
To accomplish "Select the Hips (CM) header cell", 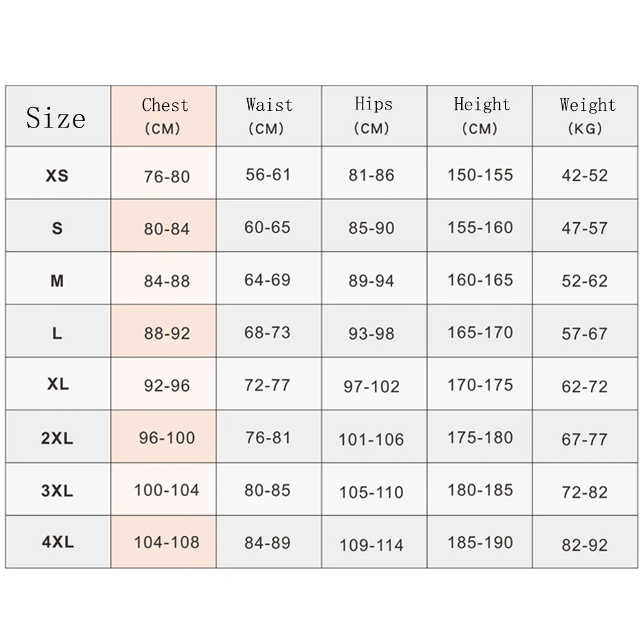I will click(x=374, y=116).
